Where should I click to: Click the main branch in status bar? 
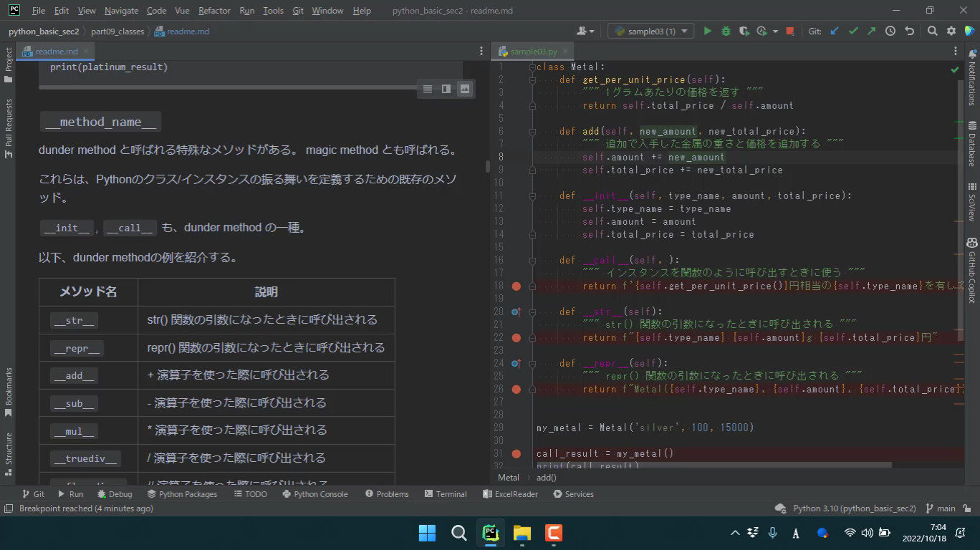click(x=941, y=508)
